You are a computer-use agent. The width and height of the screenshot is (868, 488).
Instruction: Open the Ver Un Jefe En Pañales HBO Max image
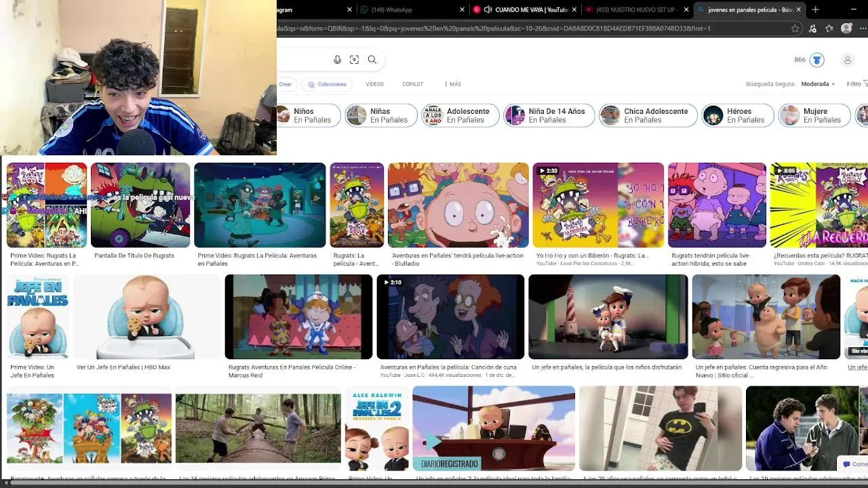(x=146, y=317)
